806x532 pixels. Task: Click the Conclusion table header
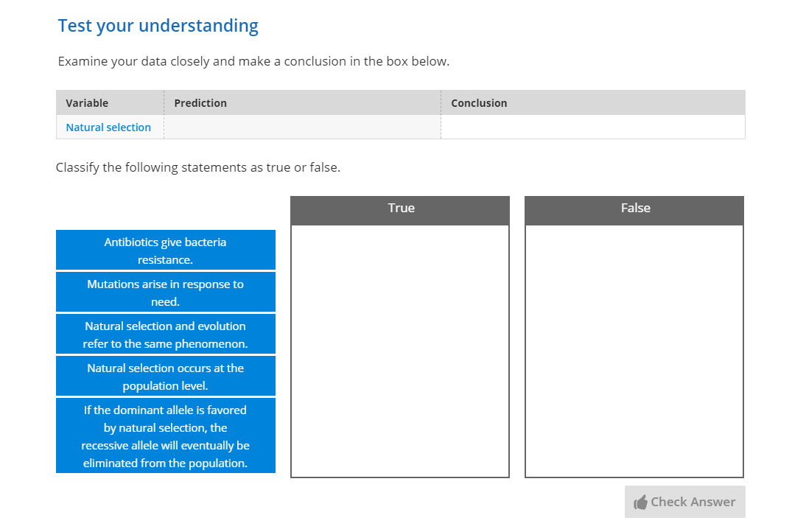(479, 103)
